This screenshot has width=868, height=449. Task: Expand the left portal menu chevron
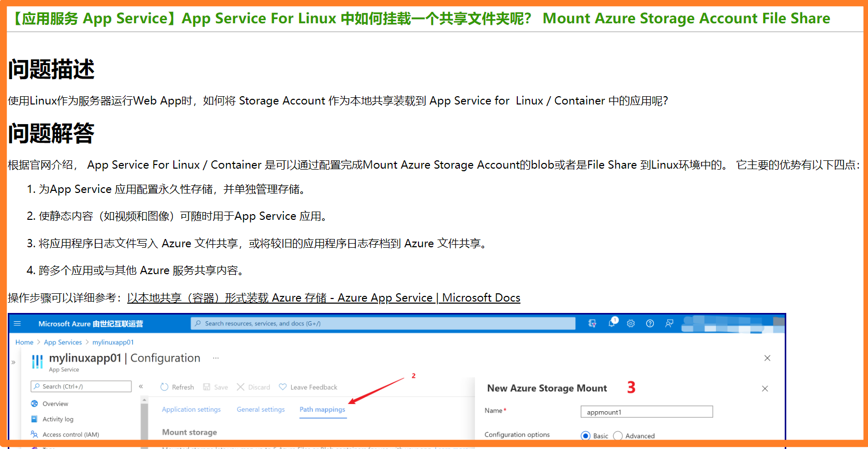[x=13, y=362]
